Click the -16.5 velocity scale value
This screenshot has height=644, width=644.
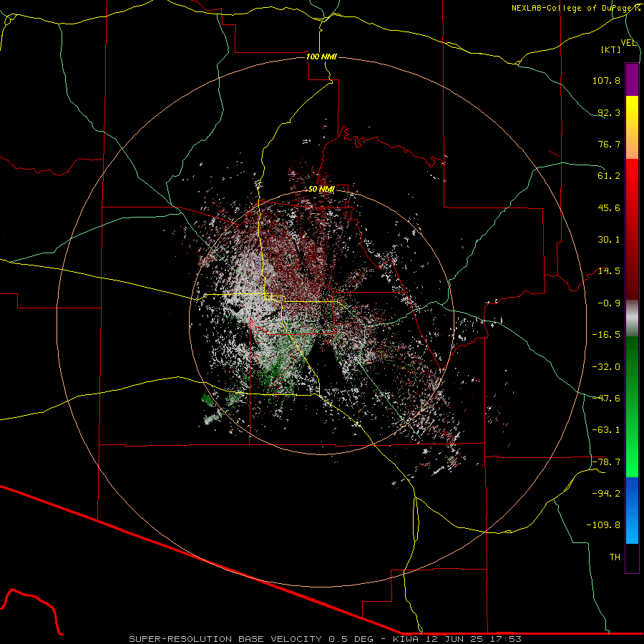(x=606, y=335)
